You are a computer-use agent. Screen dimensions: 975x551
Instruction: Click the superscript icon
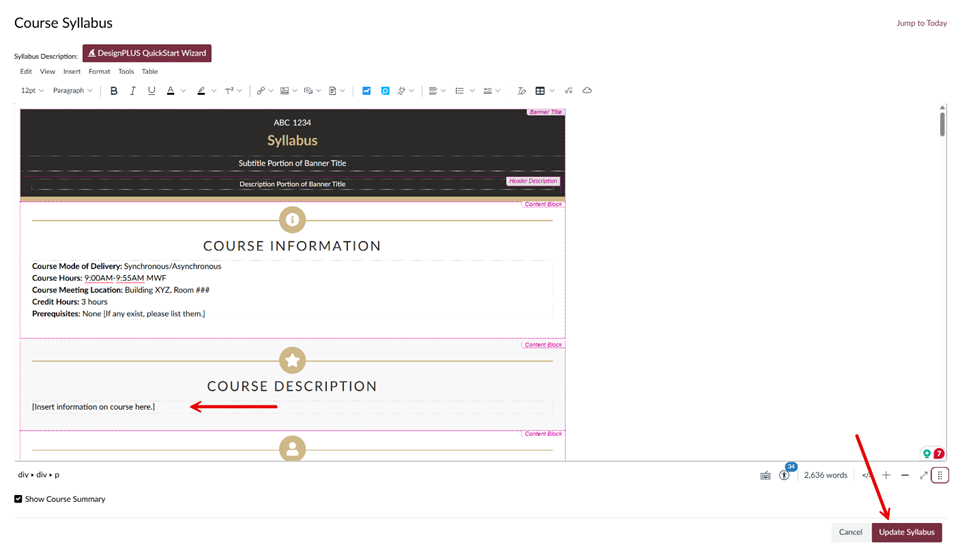tap(229, 91)
